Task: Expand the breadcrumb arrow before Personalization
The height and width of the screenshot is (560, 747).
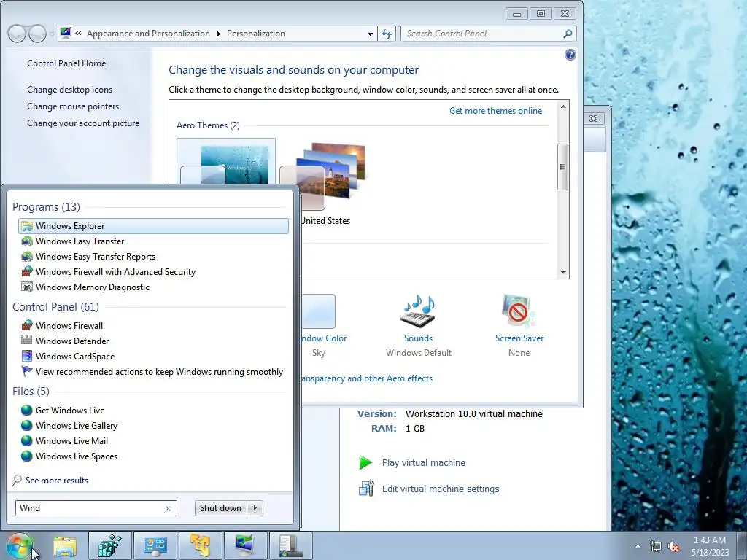Action: [x=219, y=34]
